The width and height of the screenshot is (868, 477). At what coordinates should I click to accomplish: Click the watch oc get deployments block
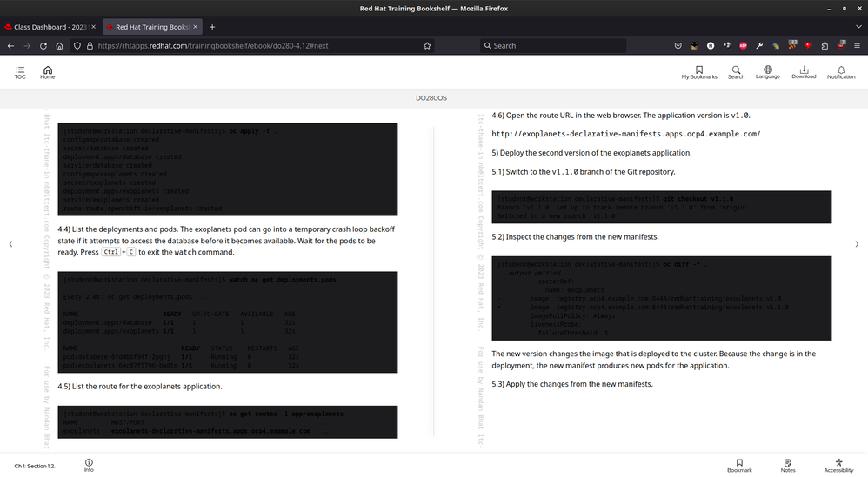click(x=228, y=322)
